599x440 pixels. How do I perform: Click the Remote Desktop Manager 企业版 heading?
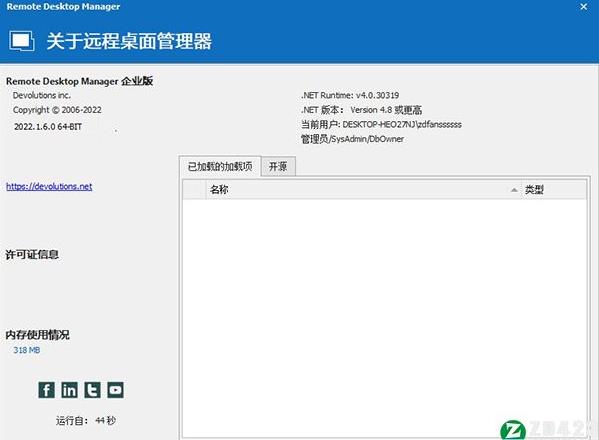click(x=79, y=81)
